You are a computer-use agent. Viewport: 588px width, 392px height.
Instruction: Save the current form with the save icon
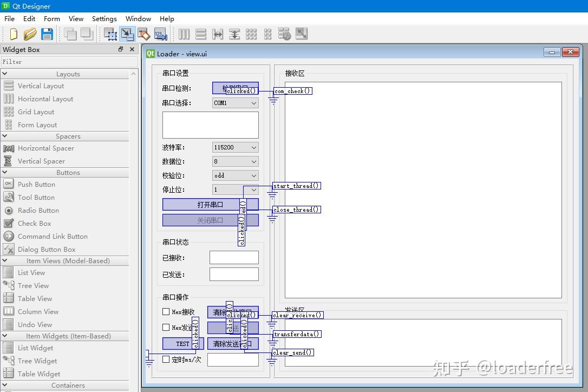tap(47, 34)
